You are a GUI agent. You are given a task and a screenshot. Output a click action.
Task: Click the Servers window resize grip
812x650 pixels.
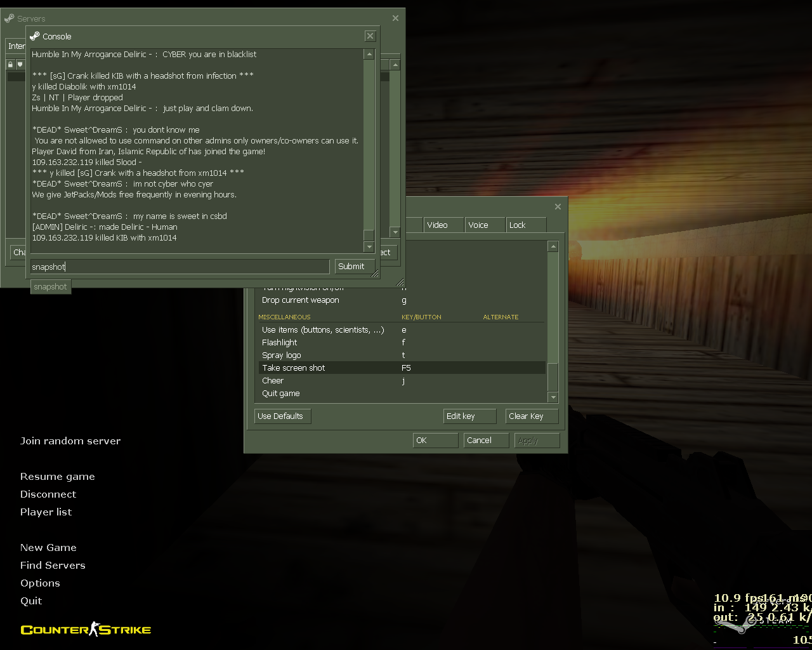(x=400, y=282)
